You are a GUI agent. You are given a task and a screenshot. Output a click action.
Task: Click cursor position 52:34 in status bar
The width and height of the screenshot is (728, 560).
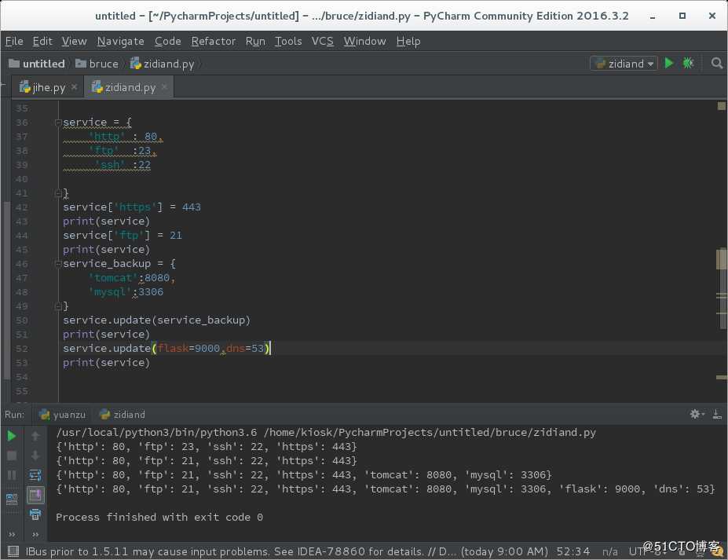pos(573,551)
